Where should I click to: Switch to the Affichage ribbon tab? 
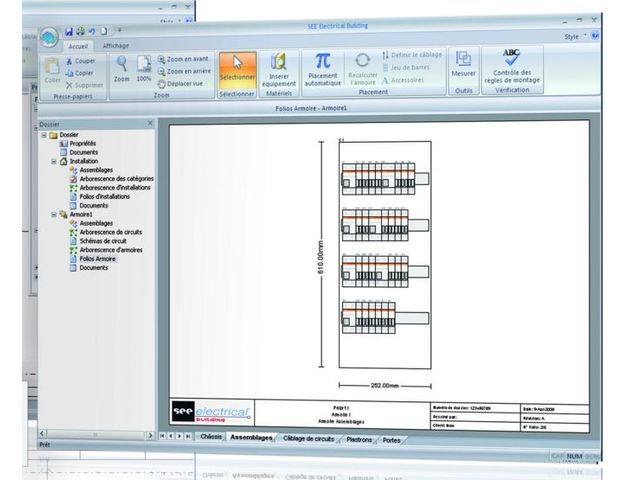tap(116, 45)
